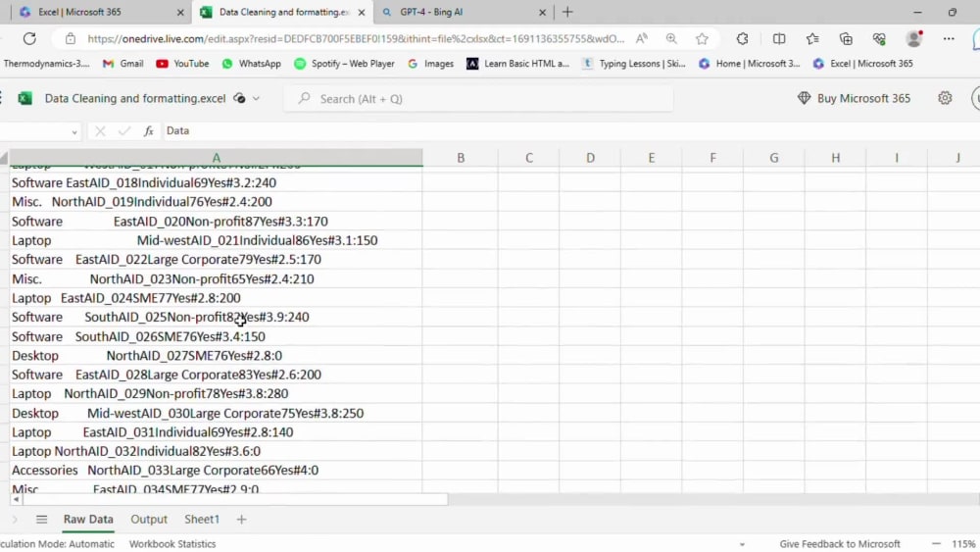
Task: Switch to the Output sheet tab
Action: 149,520
